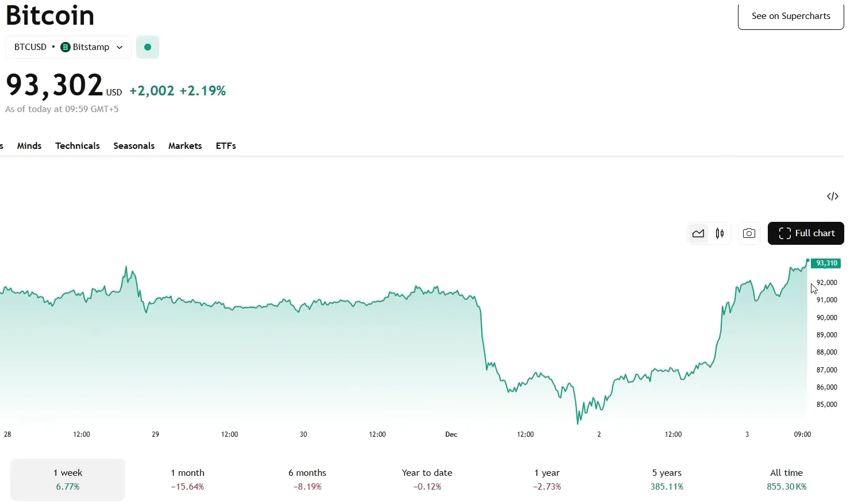Open the Minds tab

click(29, 146)
